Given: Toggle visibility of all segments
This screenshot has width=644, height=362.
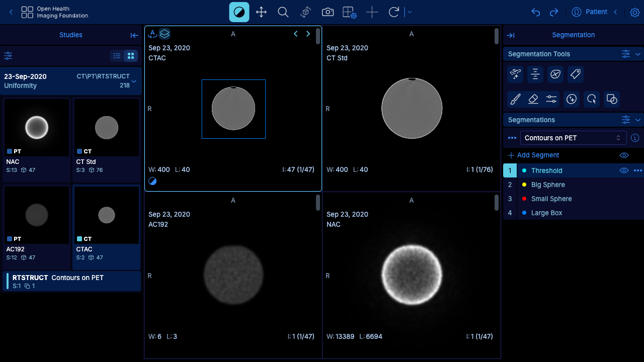Looking at the screenshot, I should pyautogui.click(x=624, y=155).
